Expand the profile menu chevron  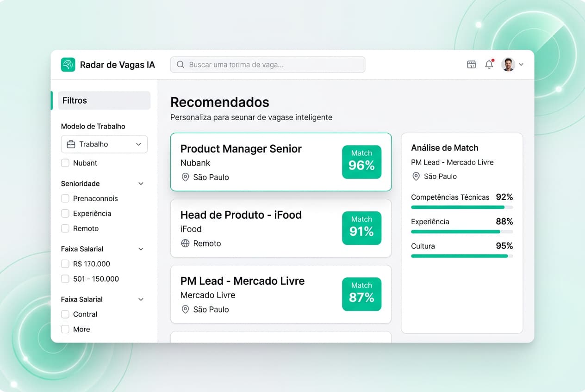tap(521, 65)
